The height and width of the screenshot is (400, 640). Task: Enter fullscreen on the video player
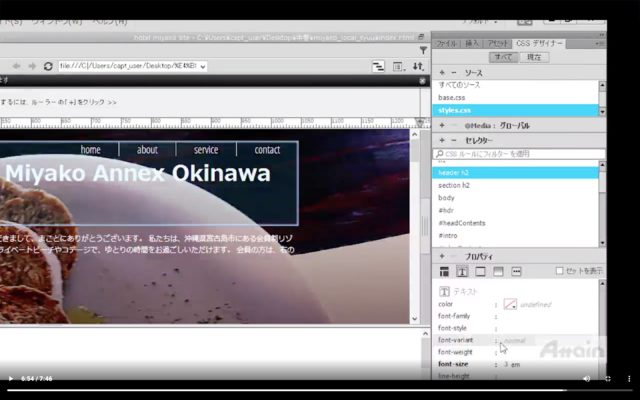point(608,379)
